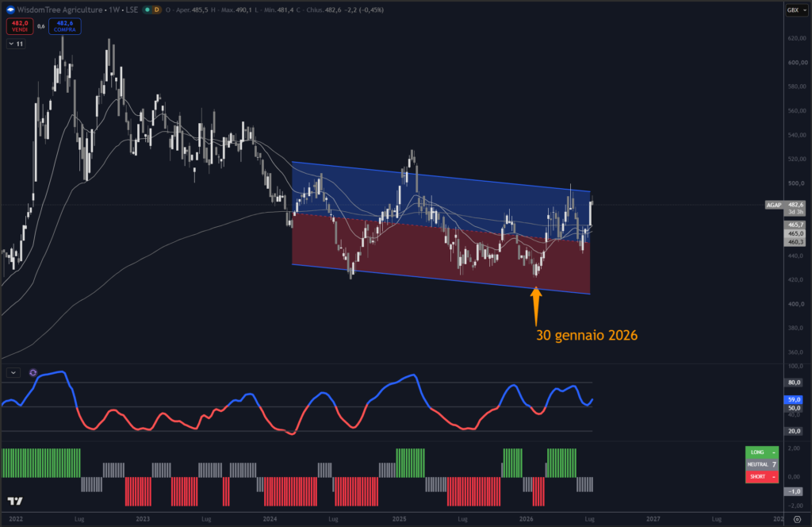Click the orange D delayed-data badge
Viewport: 812px width, 527px height.
156,10
